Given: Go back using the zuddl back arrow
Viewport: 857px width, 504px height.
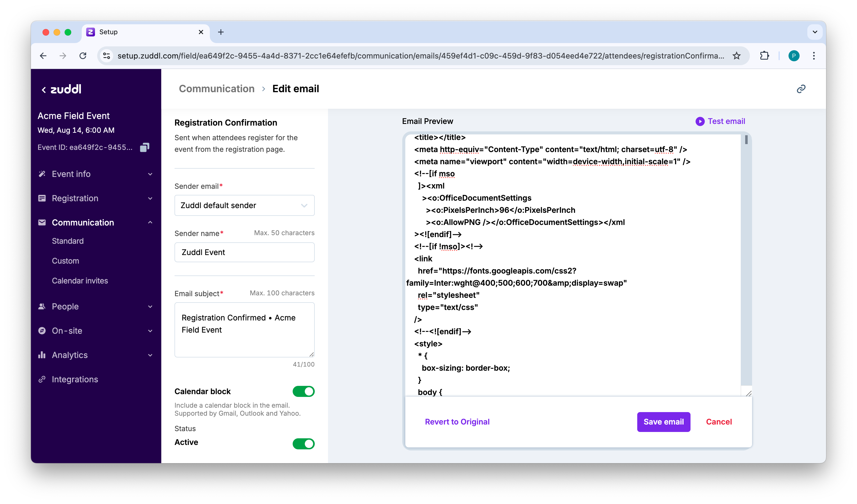Looking at the screenshot, I should pos(44,90).
